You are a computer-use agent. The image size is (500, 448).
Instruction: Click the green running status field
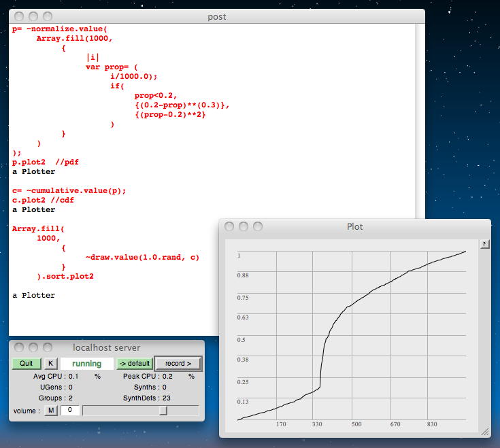pyautogui.click(x=86, y=364)
